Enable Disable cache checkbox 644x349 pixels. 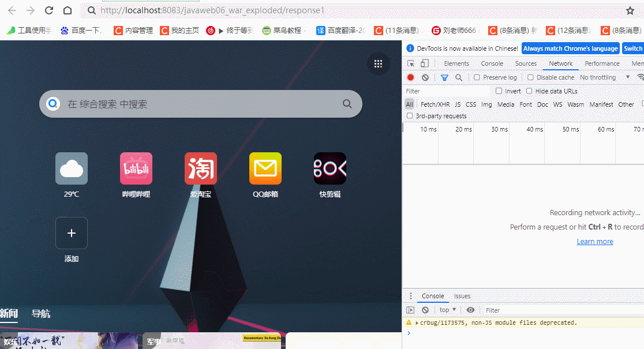pos(531,77)
